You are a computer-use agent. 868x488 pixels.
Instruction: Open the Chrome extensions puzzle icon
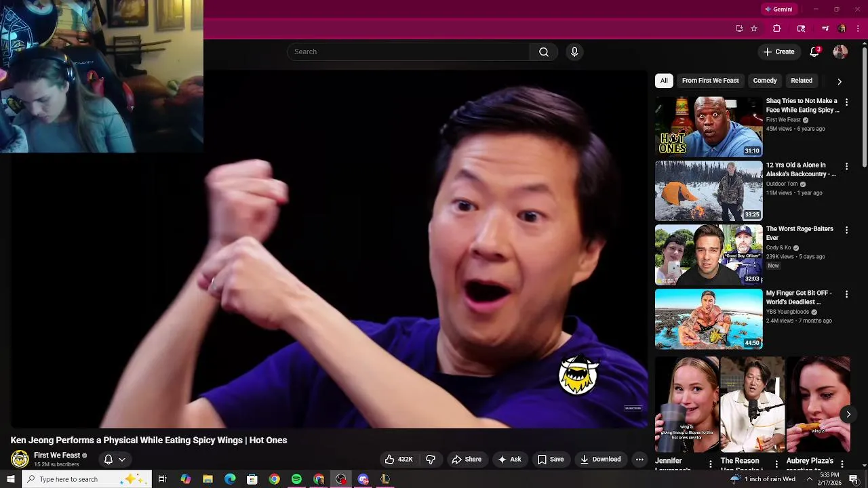click(777, 28)
